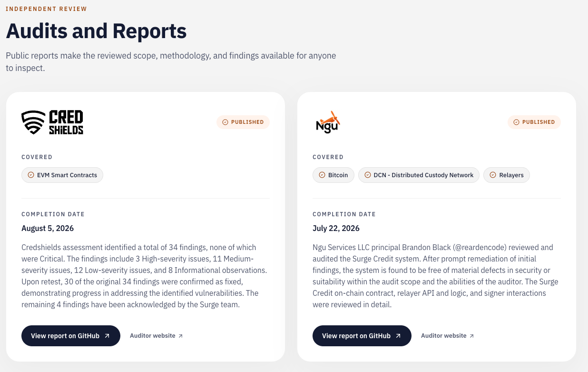This screenshot has height=372, width=588.
Task: Click the Ngu airplane logo
Action: pos(328,122)
